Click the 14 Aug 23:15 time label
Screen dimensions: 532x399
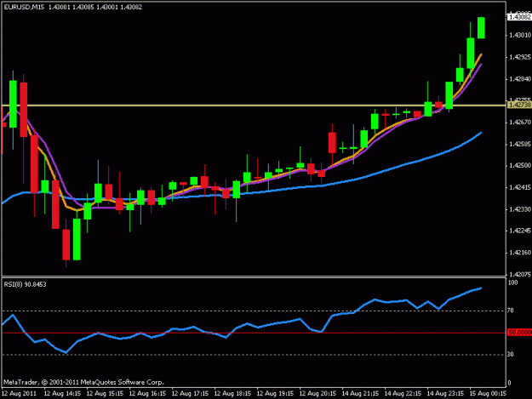point(445,394)
